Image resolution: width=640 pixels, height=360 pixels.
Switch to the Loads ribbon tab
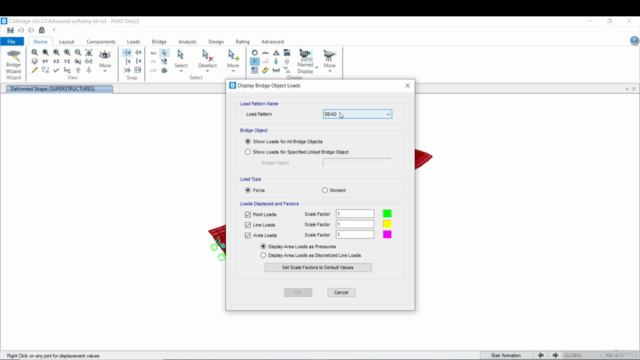click(133, 42)
